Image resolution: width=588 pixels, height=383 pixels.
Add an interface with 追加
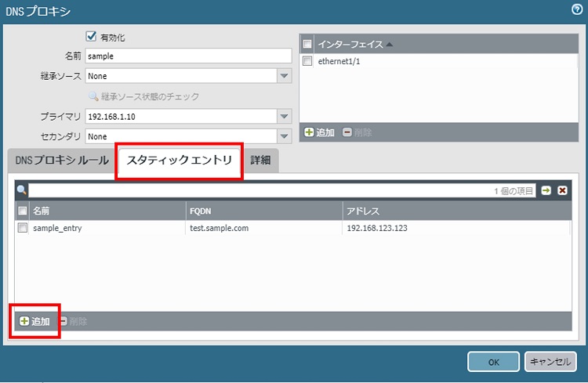319,132
